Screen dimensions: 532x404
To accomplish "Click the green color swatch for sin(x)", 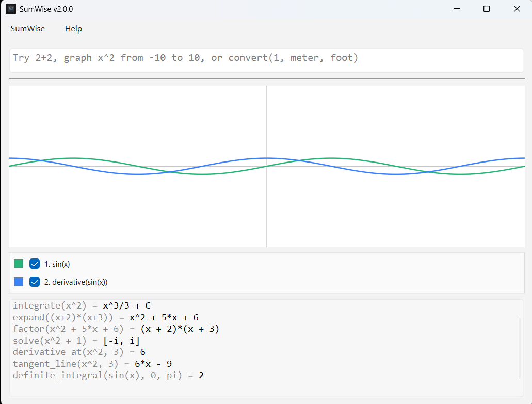I will [x=19, y=264].
